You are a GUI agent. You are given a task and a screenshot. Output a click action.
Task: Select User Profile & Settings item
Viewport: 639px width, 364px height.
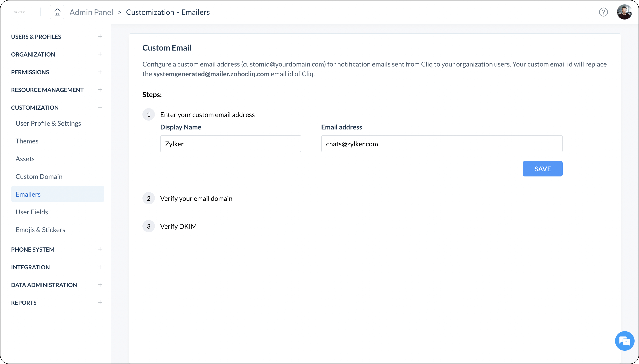pos(48,123)
